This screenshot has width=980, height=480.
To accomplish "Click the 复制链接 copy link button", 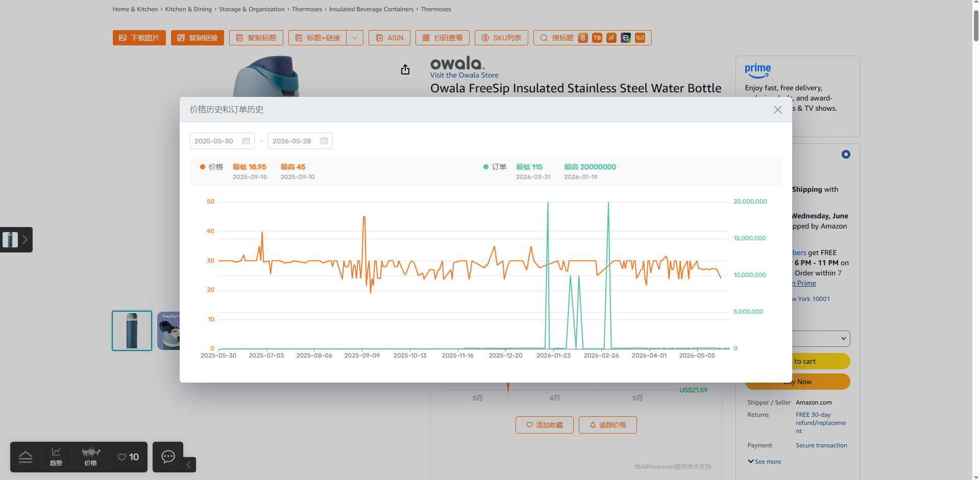I will coord(198,38).
